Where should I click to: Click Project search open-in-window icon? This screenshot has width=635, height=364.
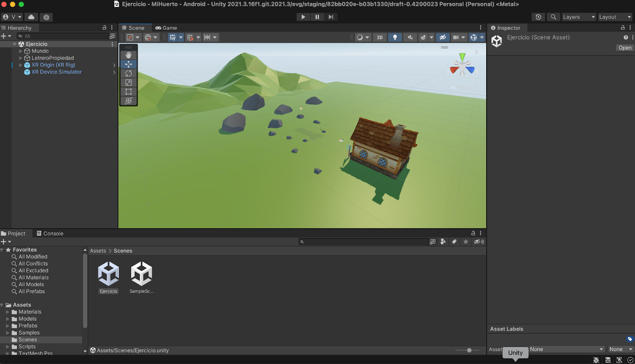[433, 242]
